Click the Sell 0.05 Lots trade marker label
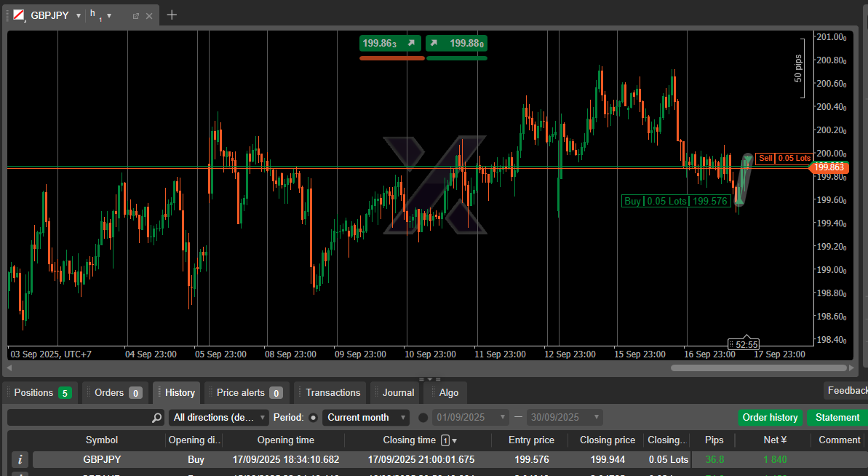Viewport: 868px width, 476px height. point(784,158)
